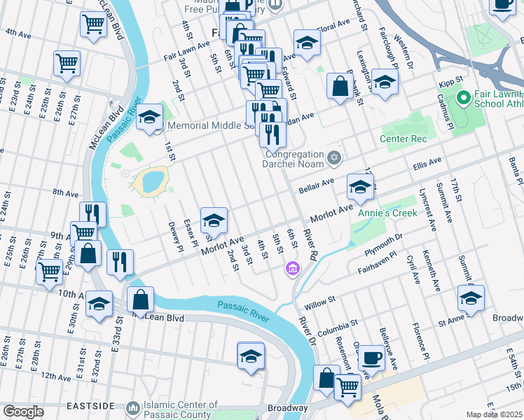Open the Google logo link

coord(24,412)
